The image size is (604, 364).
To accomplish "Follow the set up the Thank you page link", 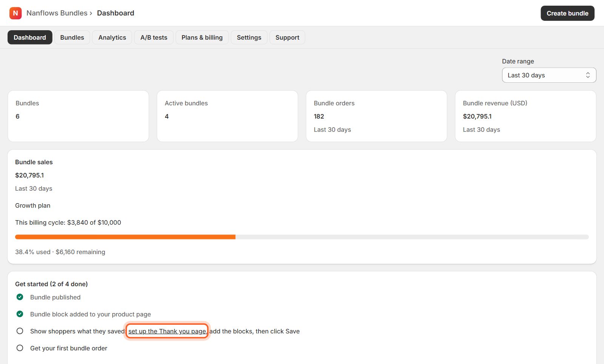I will point(167,331).
